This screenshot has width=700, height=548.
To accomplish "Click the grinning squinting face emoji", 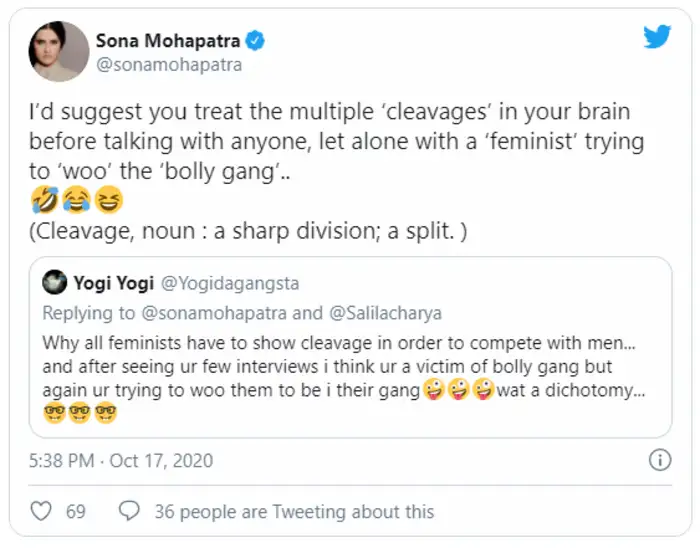I will (107, 200).
